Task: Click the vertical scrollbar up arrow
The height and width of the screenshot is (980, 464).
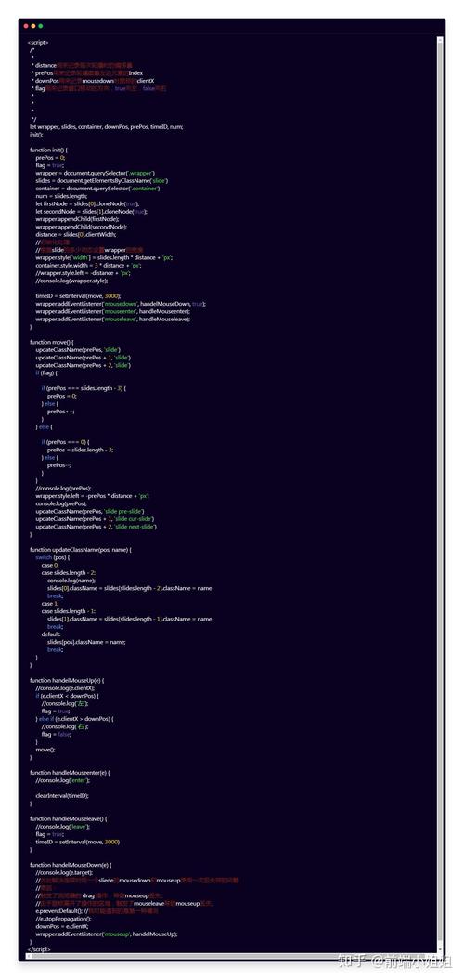Action: click(x=440, y=40)
